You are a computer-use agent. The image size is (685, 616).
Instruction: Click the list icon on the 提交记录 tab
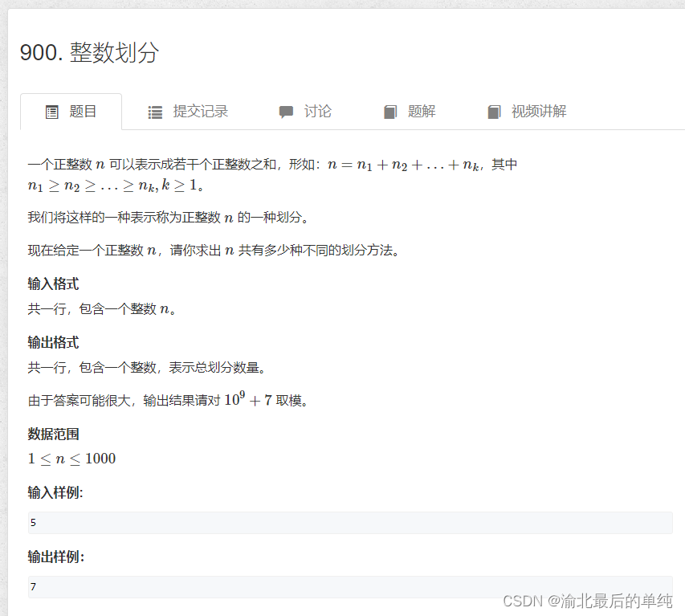point(154,112)
